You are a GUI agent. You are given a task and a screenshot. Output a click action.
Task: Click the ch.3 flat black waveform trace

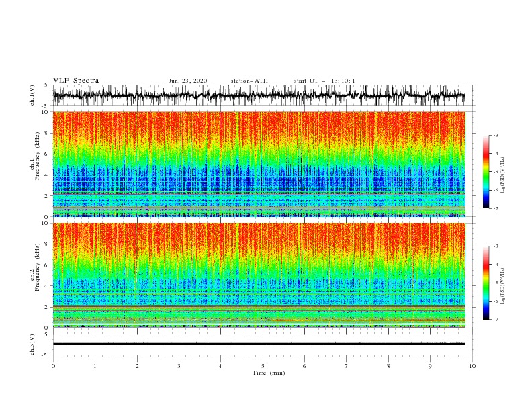tap(259, 344)
